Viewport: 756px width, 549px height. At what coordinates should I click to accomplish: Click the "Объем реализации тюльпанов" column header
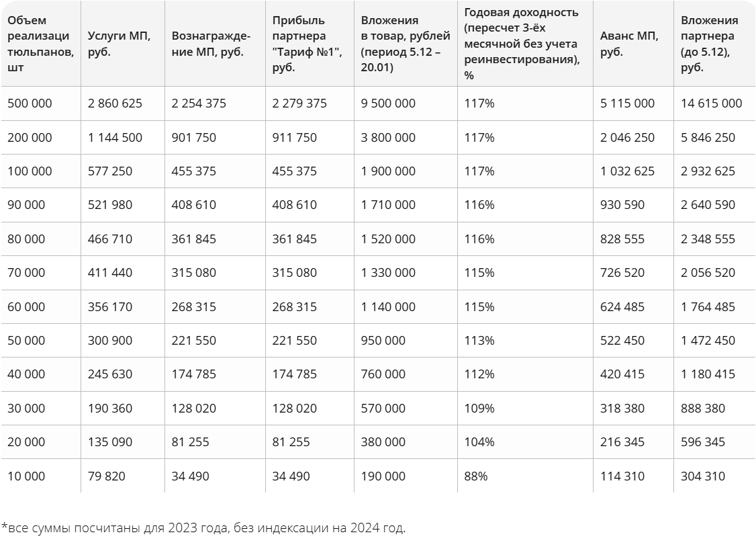coord(40,44)
